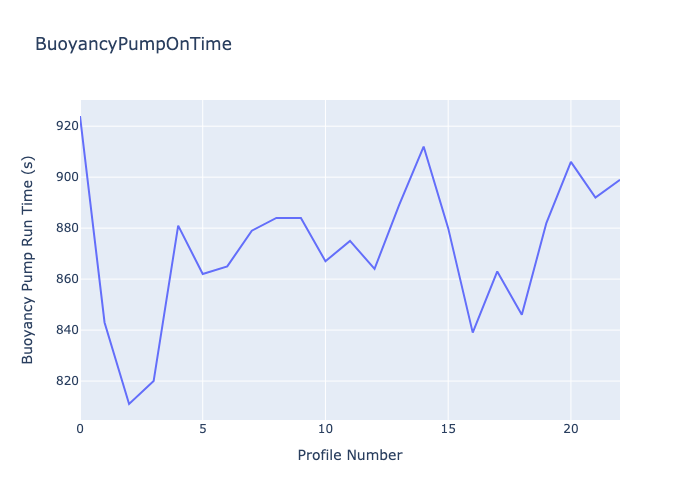Click the data point at profile 20
Screen dimensions: 700x500
coord(571,162)
